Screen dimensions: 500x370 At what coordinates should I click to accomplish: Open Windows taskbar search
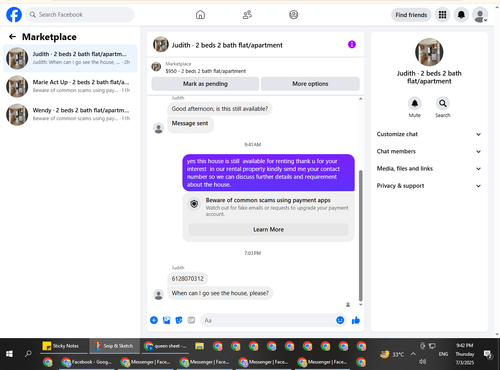coord(28,354)
